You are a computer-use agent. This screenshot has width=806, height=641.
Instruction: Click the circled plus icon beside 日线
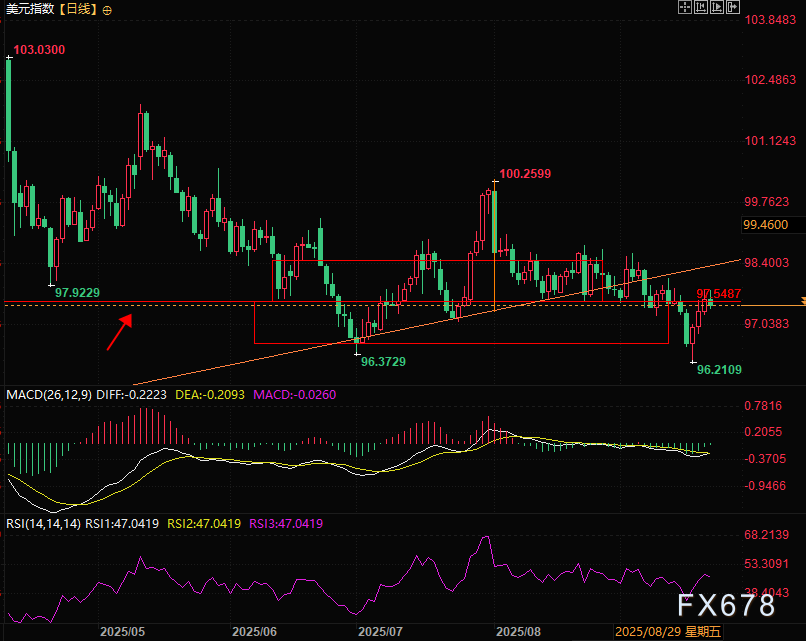click(x=108, y=9)
